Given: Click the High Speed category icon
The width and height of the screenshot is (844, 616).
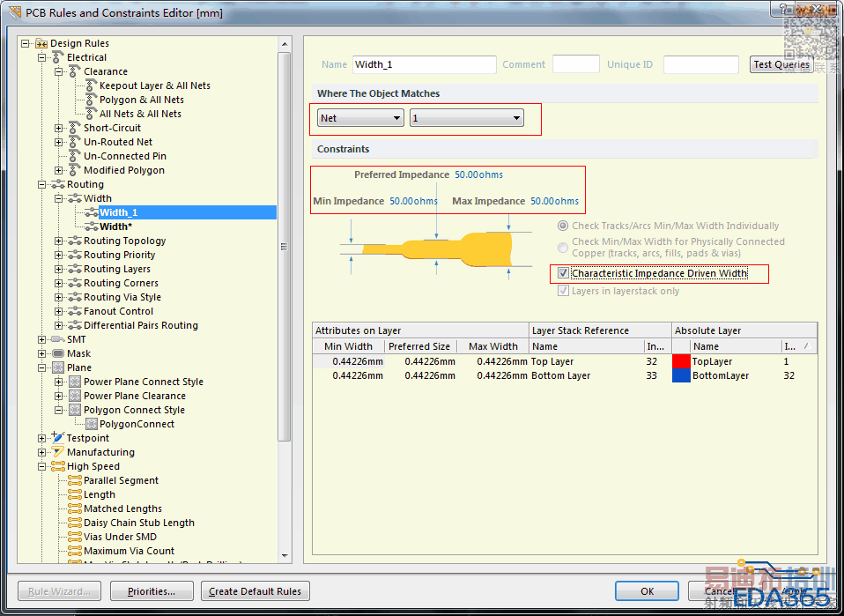Looking at the screenshot, I should coord(58,466).
